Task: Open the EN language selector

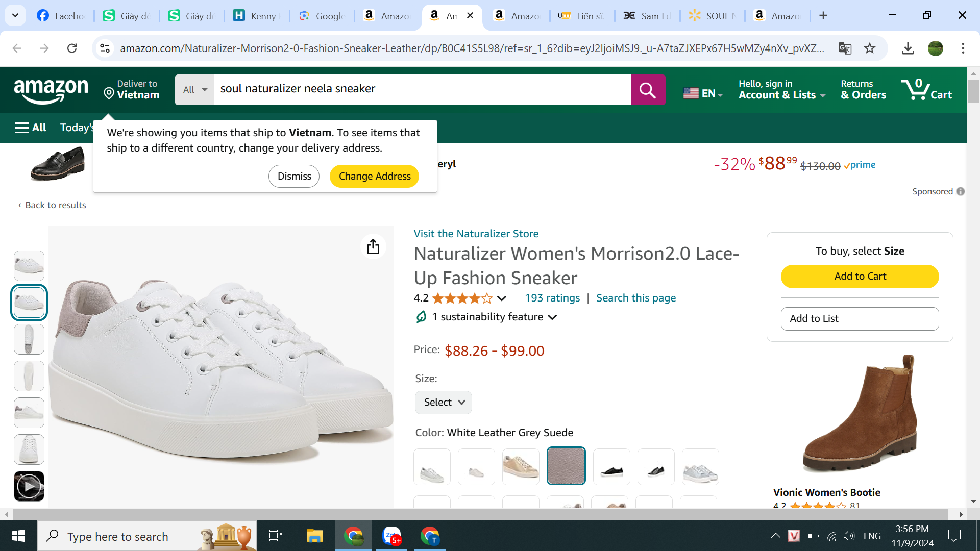Action: click(x=703, y=93)
